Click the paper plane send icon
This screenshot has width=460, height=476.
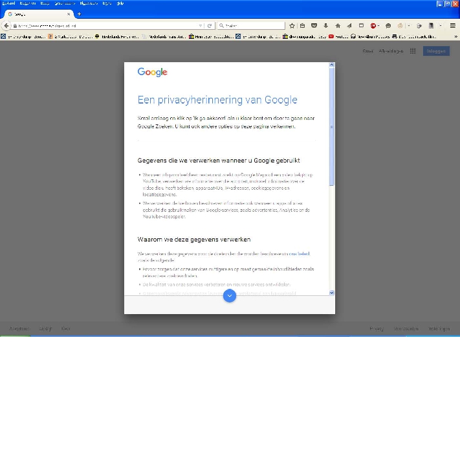pos(349,26)
